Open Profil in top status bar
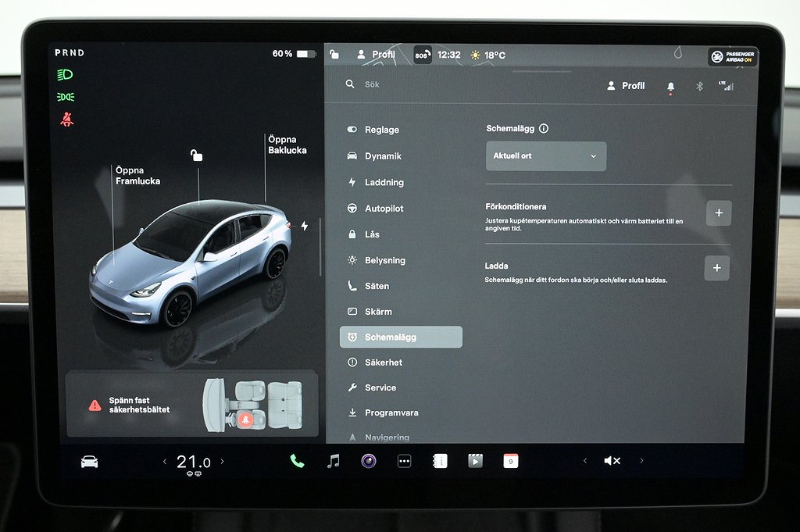This screenshot has height=532, width=800. click(376, 55)
